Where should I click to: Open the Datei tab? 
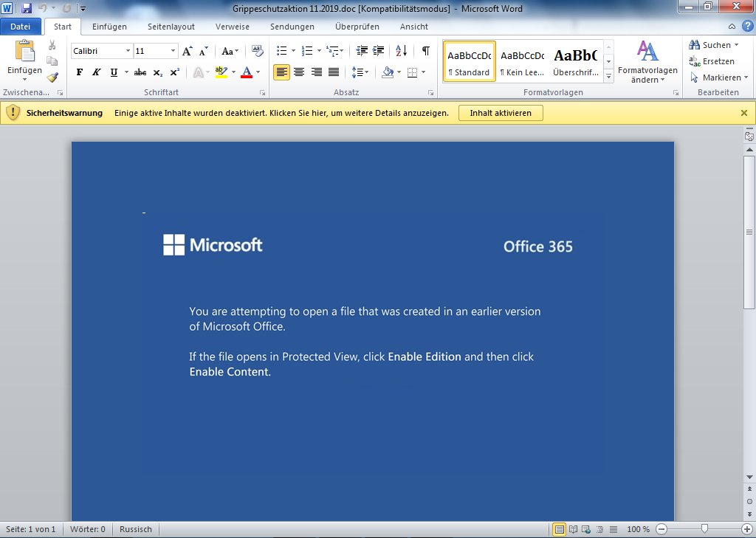(x=20, y=27)
